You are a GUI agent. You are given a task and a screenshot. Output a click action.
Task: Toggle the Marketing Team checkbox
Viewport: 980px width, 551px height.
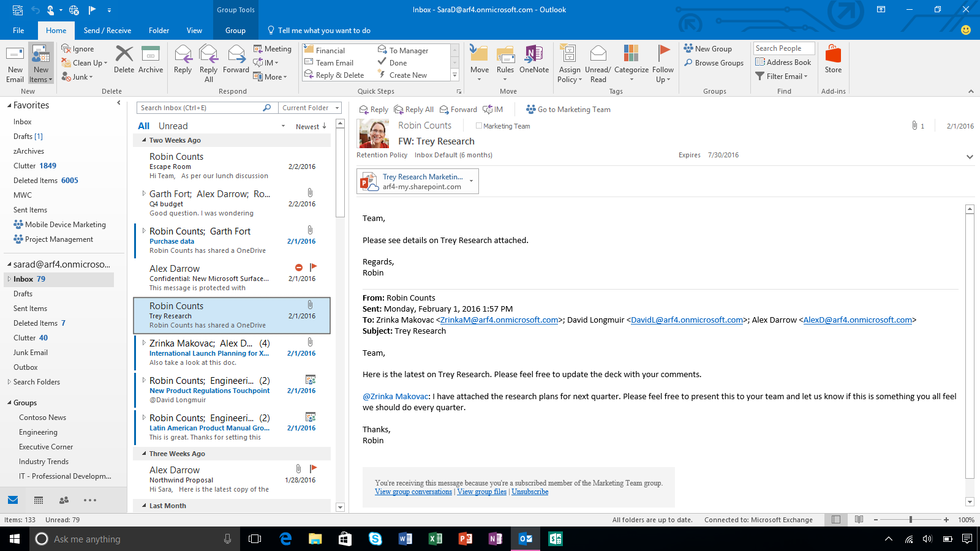coord(479,126)
